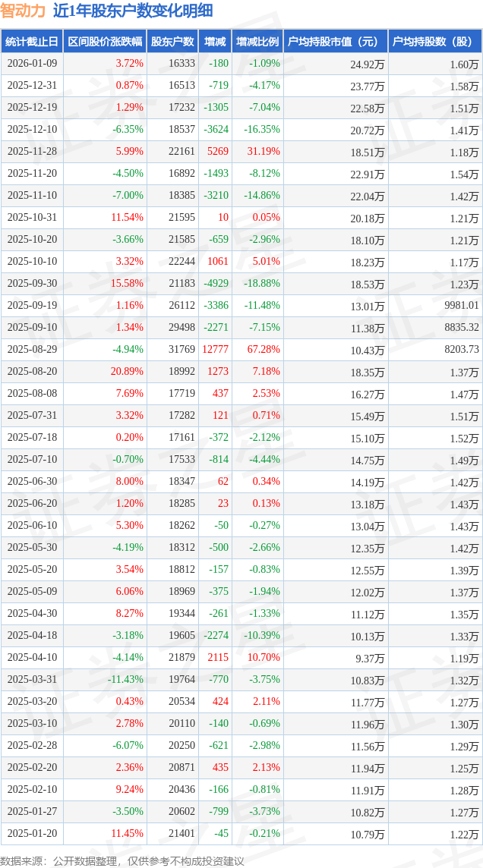
Task: Select the 增减比例 column header
Action: (257, 42)
